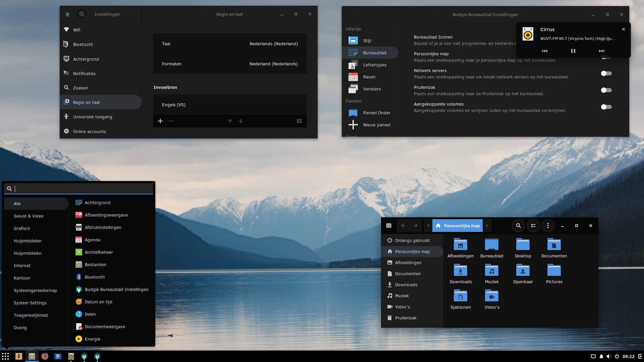Expand the path chevron next to Persoonlijke map
The height and width of the screenshot is (362, 644).
tap(487, 226)
